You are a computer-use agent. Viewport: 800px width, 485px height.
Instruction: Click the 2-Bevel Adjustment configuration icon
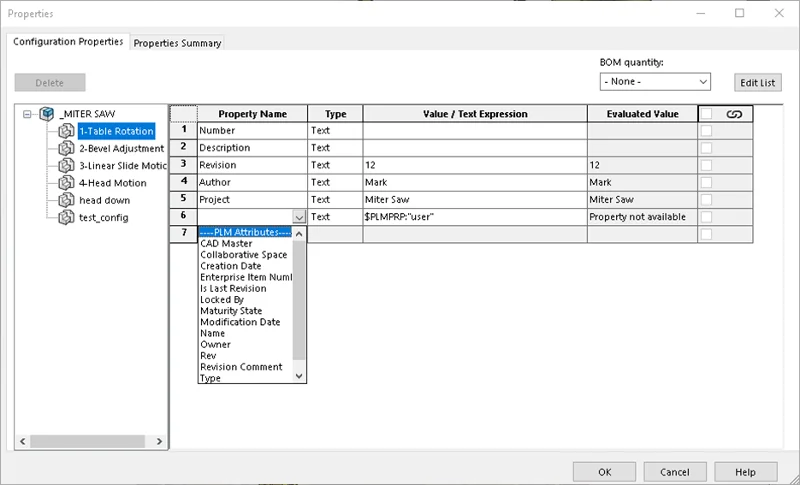click(x=66, y=148)
